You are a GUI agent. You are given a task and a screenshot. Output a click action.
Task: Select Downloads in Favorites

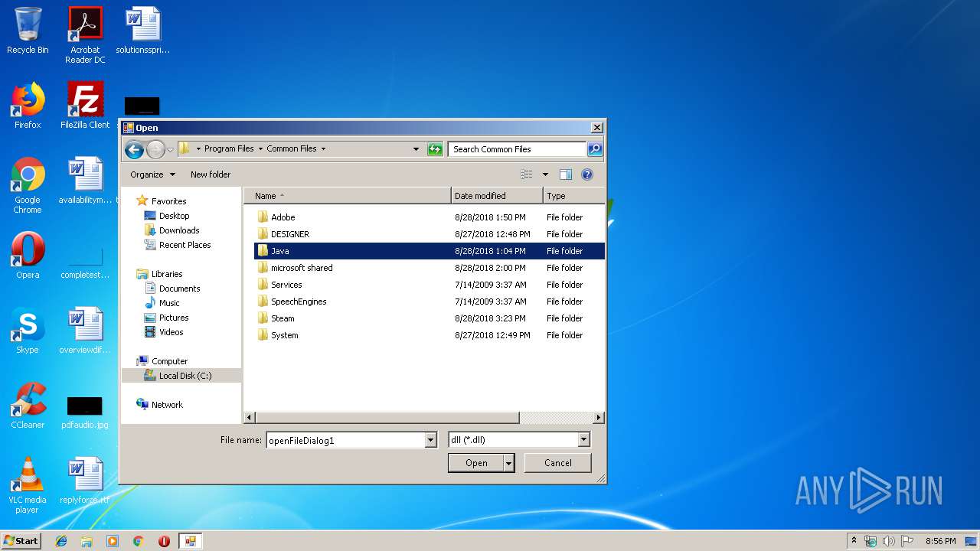[179, 230]
